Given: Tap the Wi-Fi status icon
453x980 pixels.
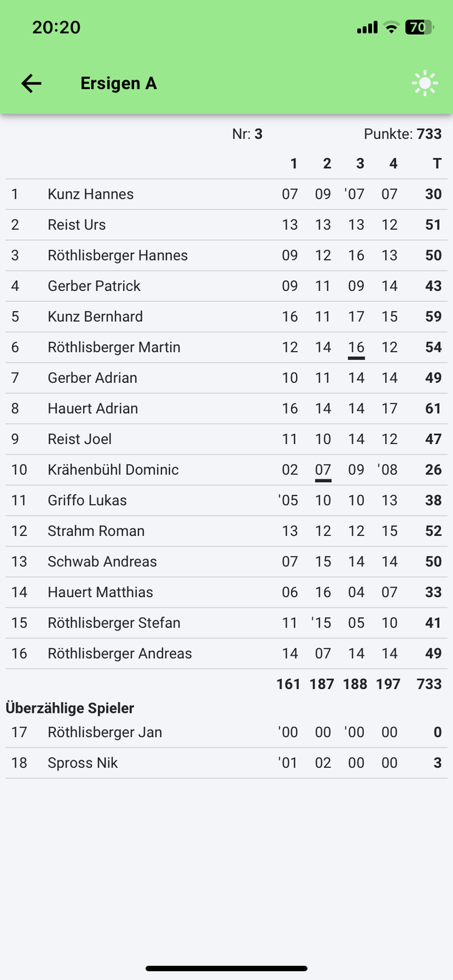Looking at the screenshot, I should click(x=390, y=28).
